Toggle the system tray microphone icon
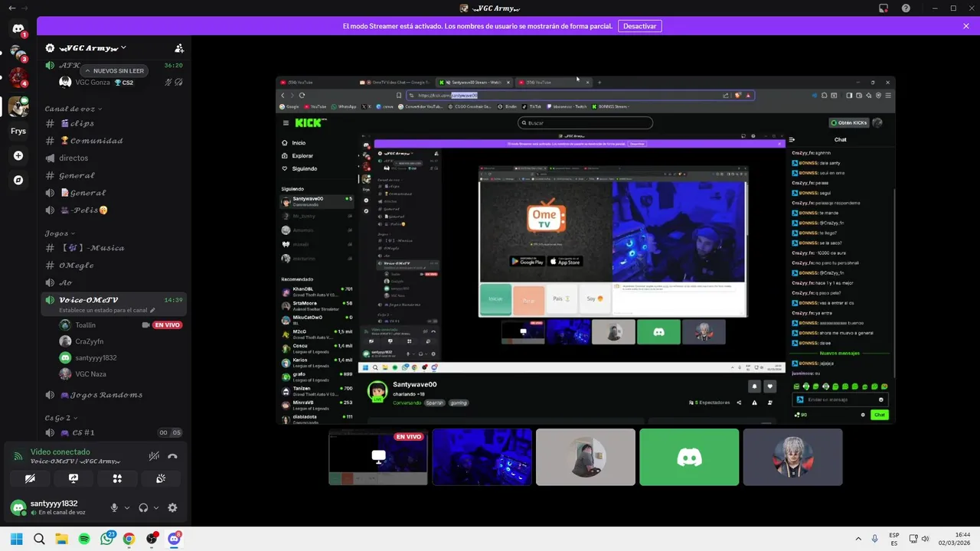Screen dimensions: 980x551 click(875, 539)
